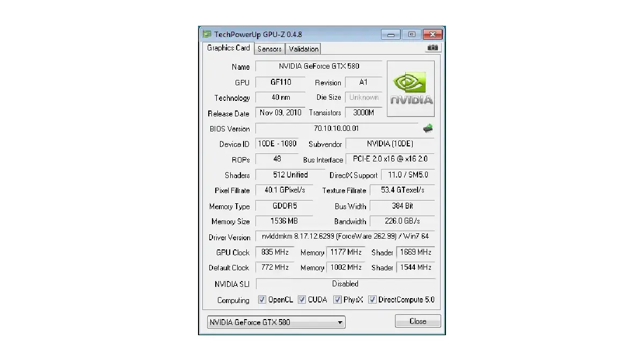
Task: Click the Subvendor field NVIDIA (10DE)
Action: tap(390, 144)
